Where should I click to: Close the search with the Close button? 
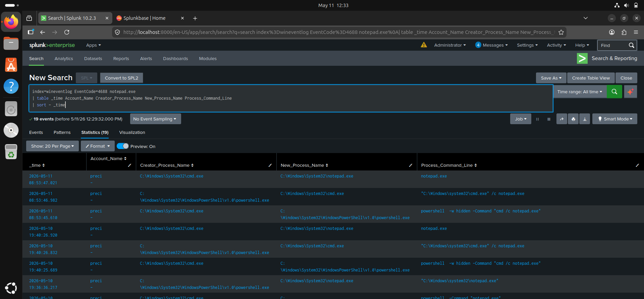tap(626, 78)
